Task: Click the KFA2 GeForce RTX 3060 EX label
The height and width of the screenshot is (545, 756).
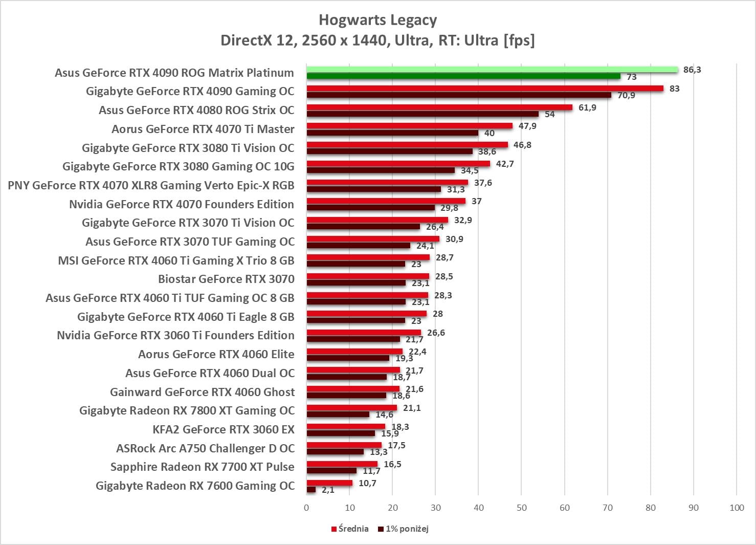Action: coord(224,429)
